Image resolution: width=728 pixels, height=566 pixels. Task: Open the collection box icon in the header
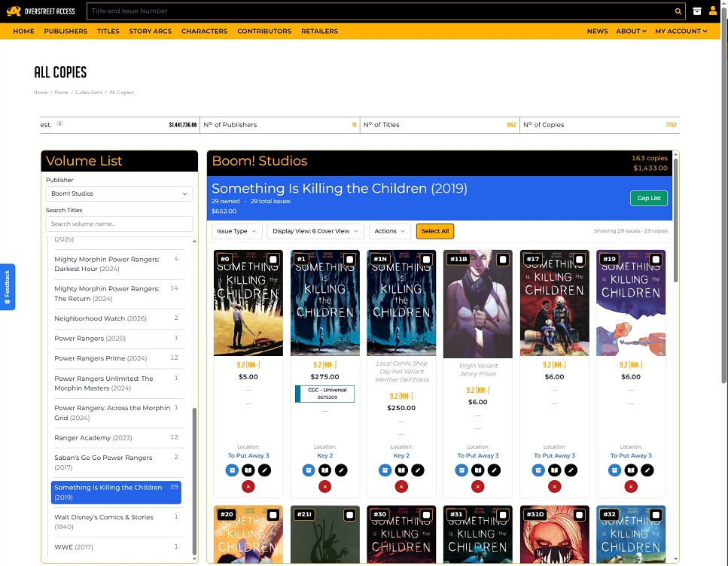697,11
